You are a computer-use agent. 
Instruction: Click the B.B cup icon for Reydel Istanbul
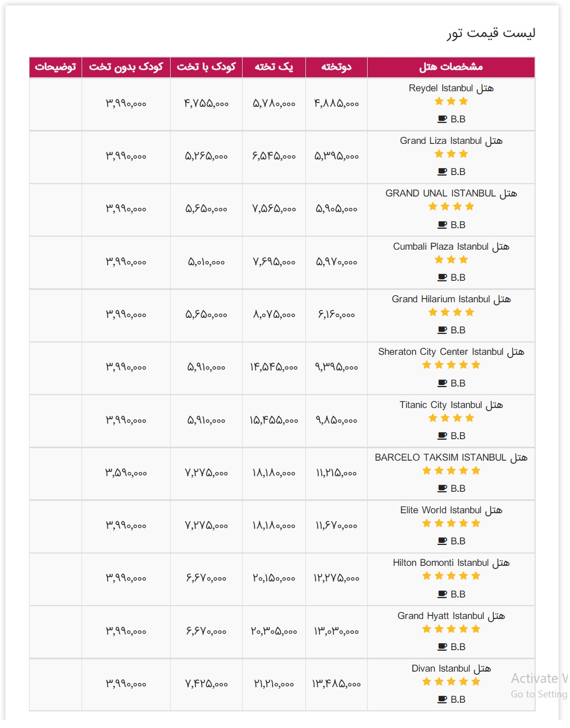[442, 119]
